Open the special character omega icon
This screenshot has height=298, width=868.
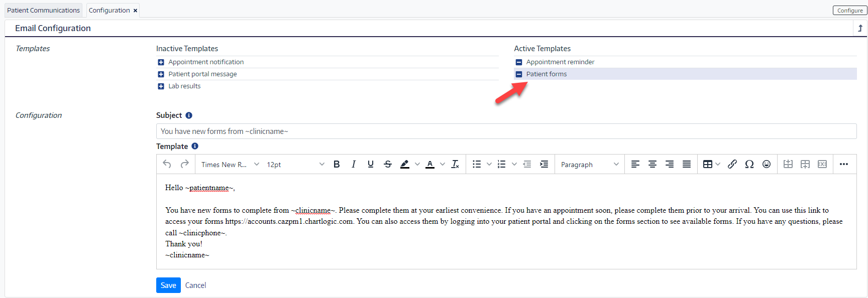(x=749, y=164)
